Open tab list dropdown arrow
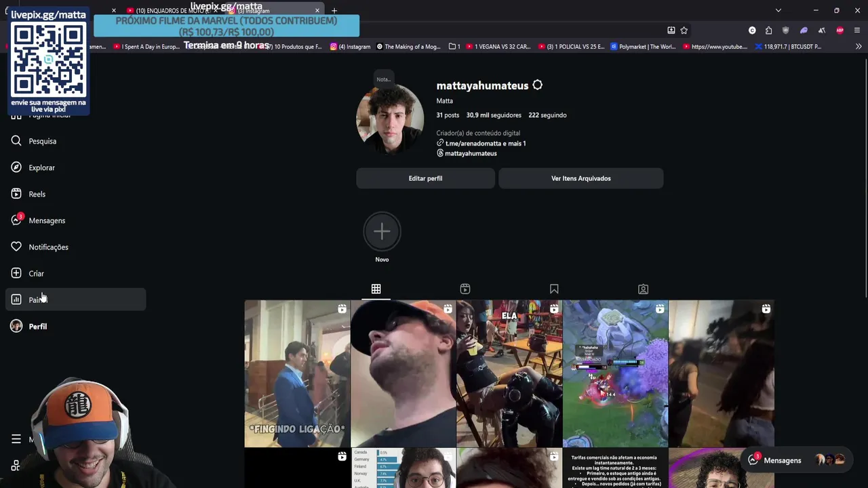Image resolution: width=868 pixels, height=488 pixels. click(778, 10)
